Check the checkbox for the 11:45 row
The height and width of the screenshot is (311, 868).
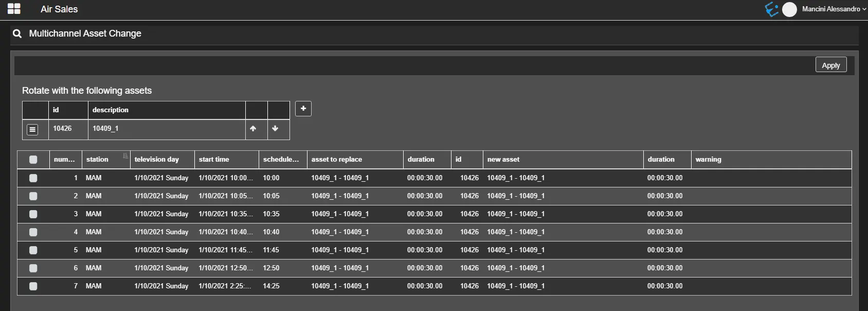click(x=33, y=250)
